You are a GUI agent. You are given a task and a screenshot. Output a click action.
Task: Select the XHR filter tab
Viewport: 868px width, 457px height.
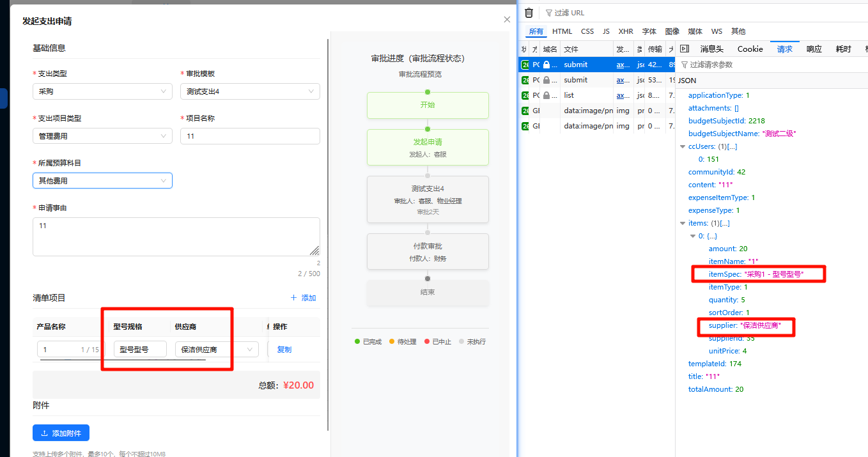(x=626, y=31)
